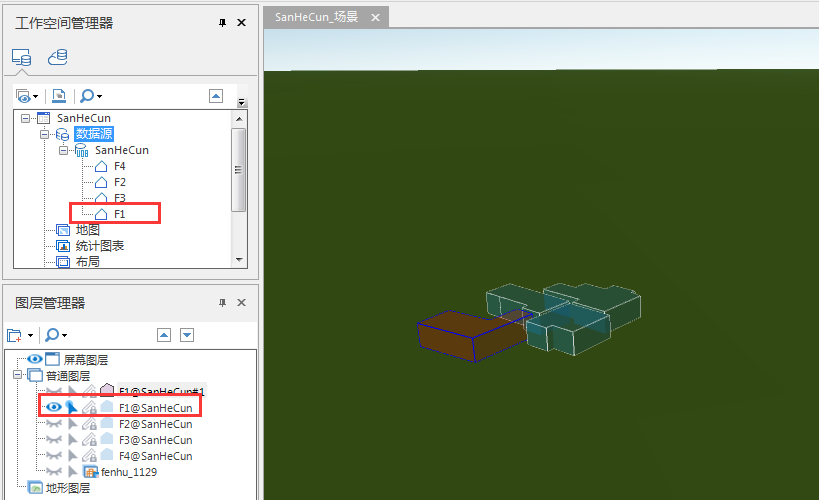This screenshot has height=500, width=819.
Task: Hide the F1@SanHeCun layer
Action: coord(54,407)
